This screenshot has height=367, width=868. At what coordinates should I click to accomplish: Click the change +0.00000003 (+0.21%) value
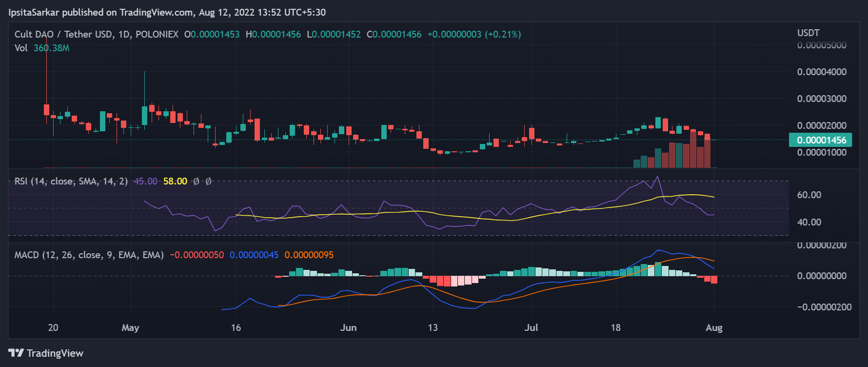click(474, 34)
